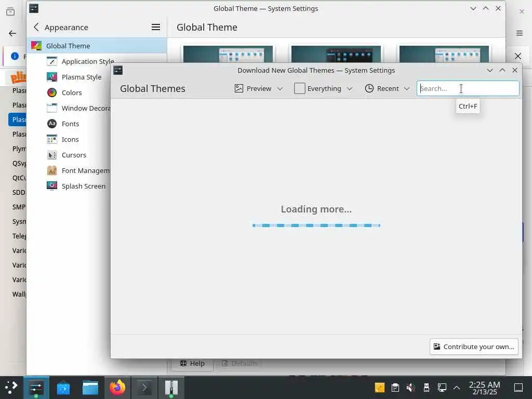Click the Application Style sidebar icon

point(52,61)
